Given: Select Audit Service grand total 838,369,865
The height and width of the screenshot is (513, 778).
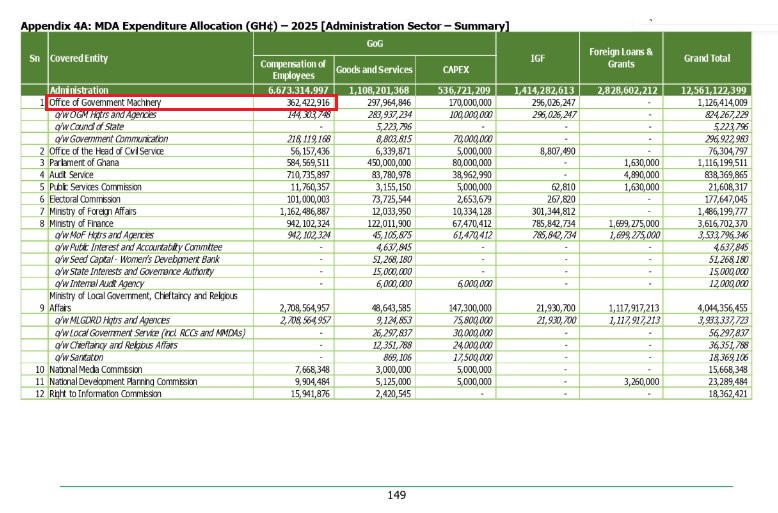Looking at the screenshot, I should pyautogui.click(x=725, y=175).
